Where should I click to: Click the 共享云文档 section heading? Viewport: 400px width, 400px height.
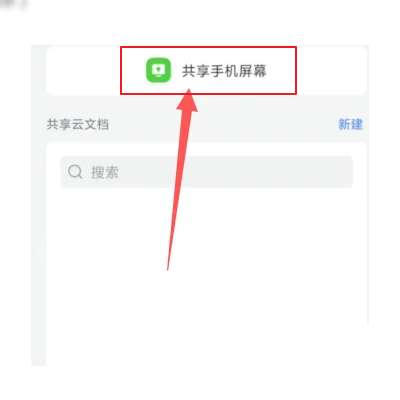pyautogui.click(x=78, y=124)
